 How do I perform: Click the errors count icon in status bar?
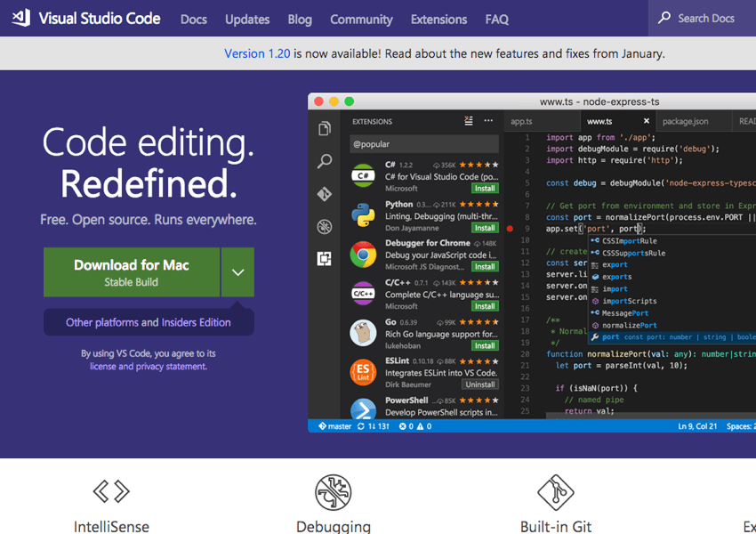click(x=403, y=426)
